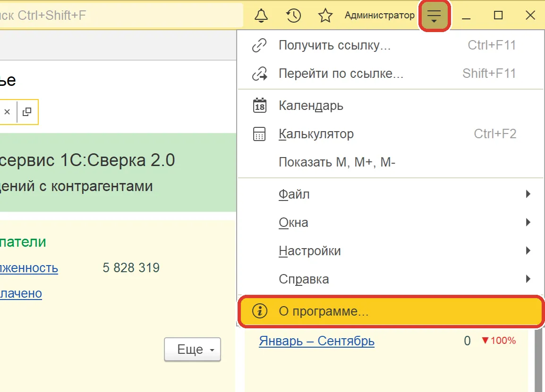Click the search field with Ctrl+Shift+F hint

click(x=121, y=15)
